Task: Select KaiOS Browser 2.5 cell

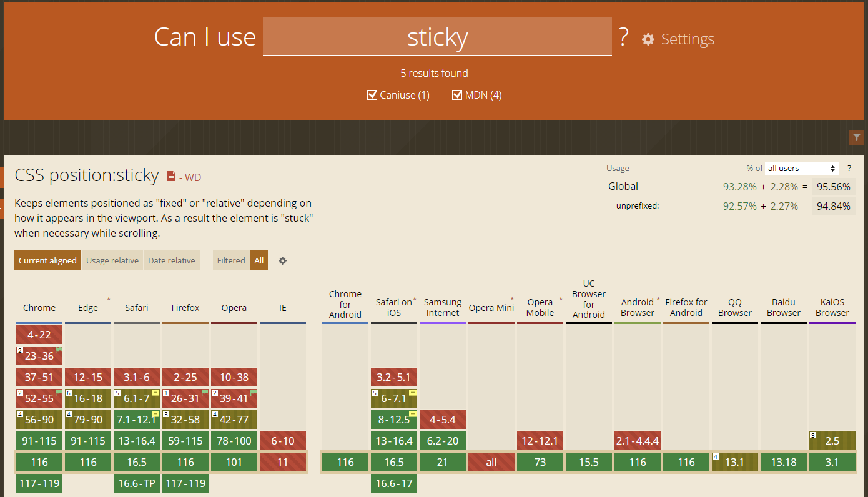Action: pyautogui.click(x=832, y=441)
